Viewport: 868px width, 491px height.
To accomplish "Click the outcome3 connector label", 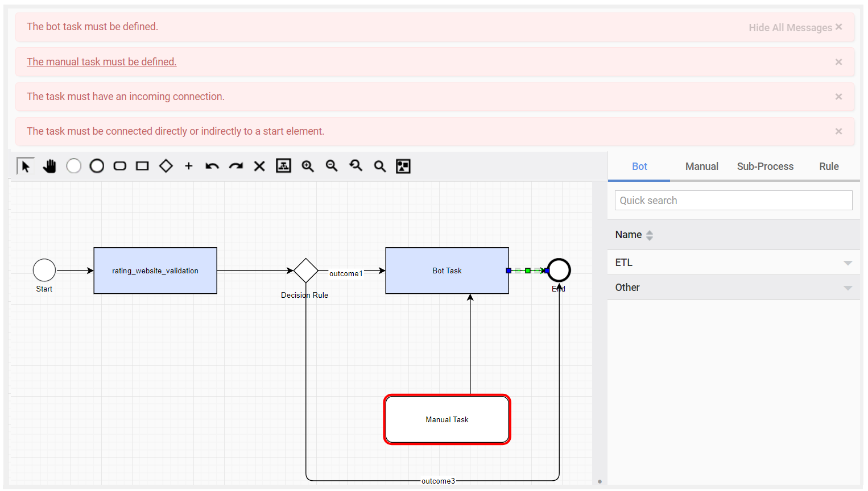I will click(x=438, y=481).
